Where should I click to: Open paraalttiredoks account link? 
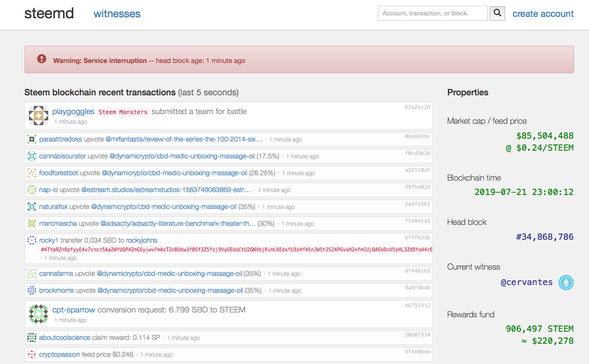61,139
